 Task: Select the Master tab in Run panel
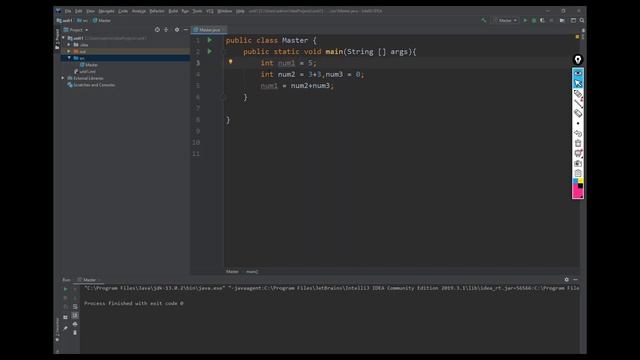pos(89,280)
